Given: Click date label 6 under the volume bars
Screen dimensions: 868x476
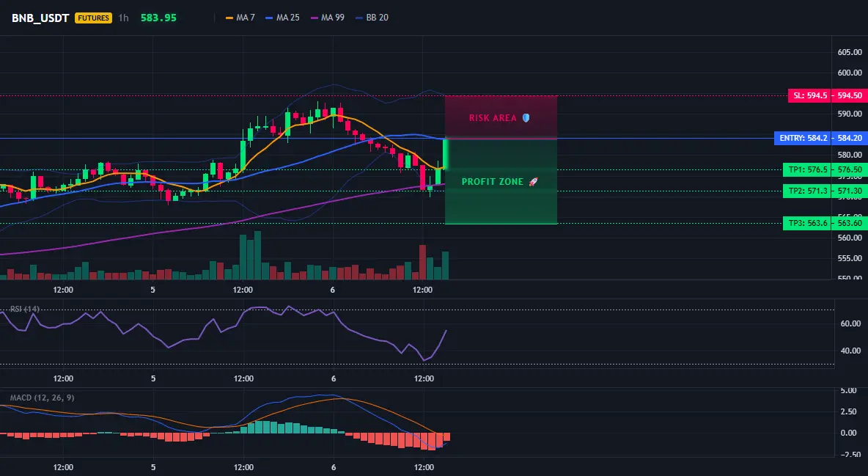Looking at the screenshot, I should tap(332, 290).
